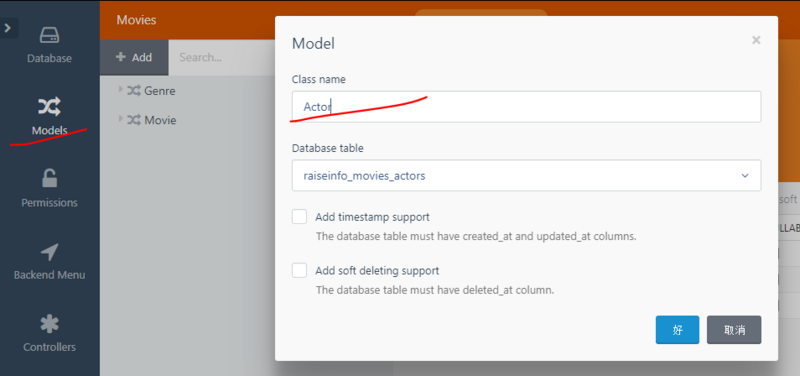Image resolution: width=800 pixels, height=376 pixels.
Task: Open the Database section icon
Action: click(x=49, y=35)
